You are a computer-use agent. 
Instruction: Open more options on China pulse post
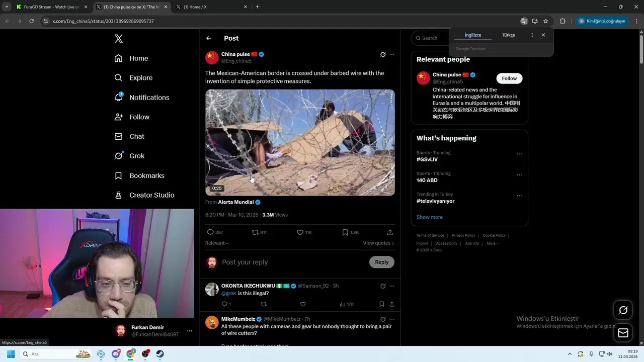click(392, 54)
